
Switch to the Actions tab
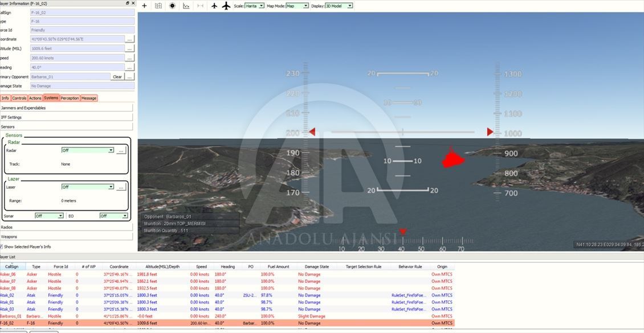tap(35, 98)
